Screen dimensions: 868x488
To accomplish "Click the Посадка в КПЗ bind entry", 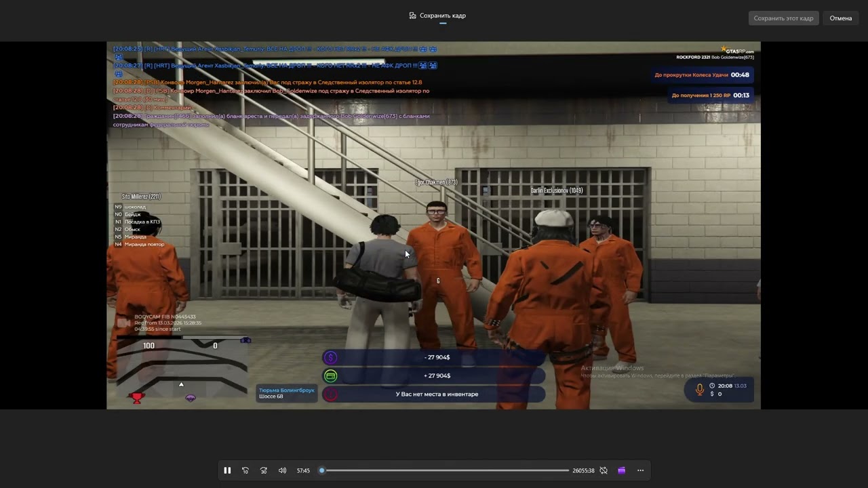I will [137, 222].
